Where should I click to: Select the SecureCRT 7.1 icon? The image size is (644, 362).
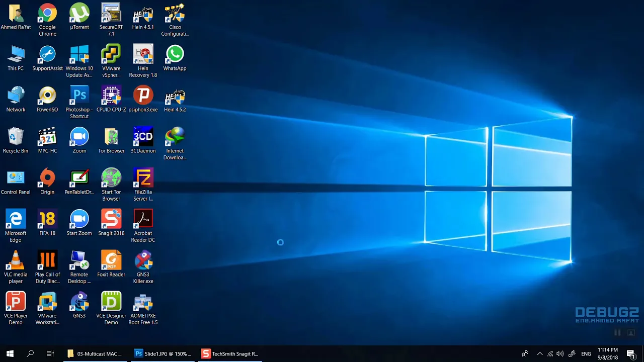[111, 20]
